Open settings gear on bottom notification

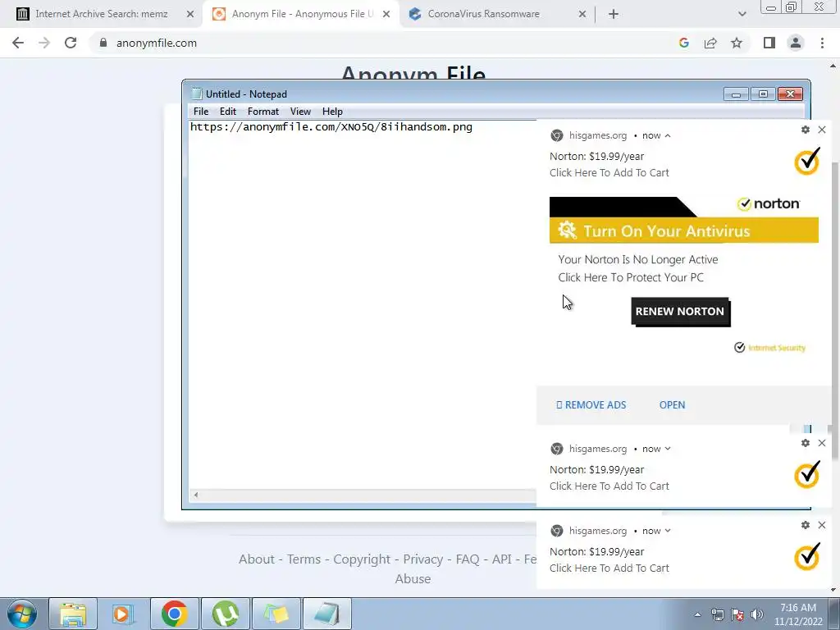pyautogui.click(x=806, y=525)
